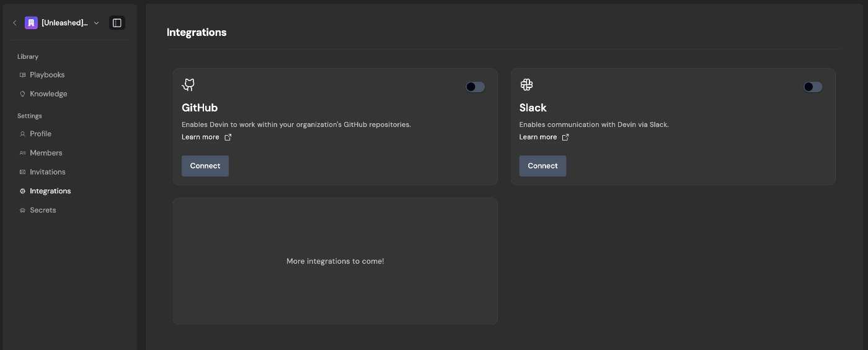Click the Library section label
Screen dimensions: 868x350
pos(28,56)
